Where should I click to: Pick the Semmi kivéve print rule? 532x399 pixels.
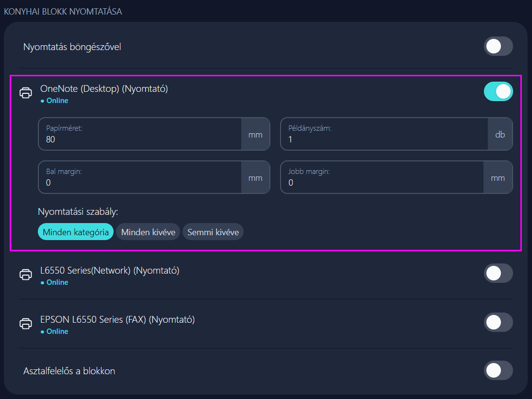[x=213, y=232]
